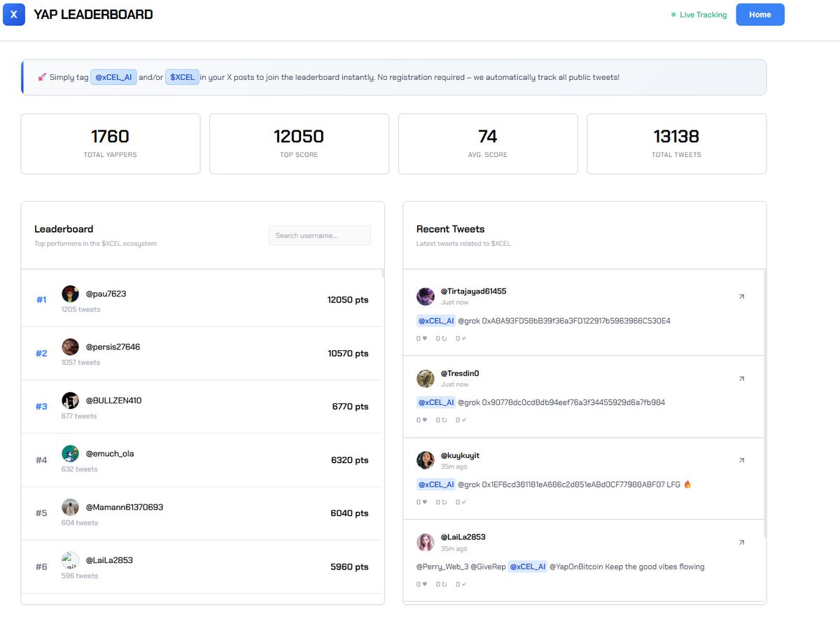Image resolution: width=840 pixels, height=624 pixels.
Task: Focus the Search username field
Action: [x=320, y=235]
